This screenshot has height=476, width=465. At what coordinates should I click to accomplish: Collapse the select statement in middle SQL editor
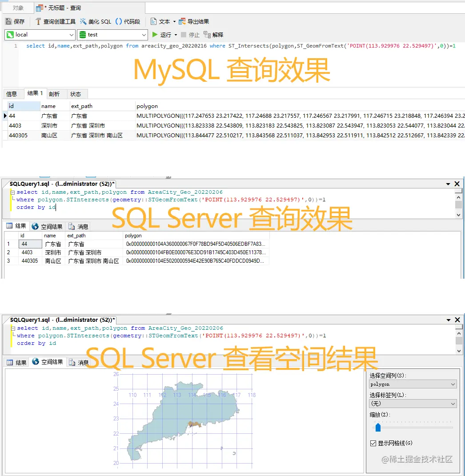pyautogui.click(x=12, y=192)
